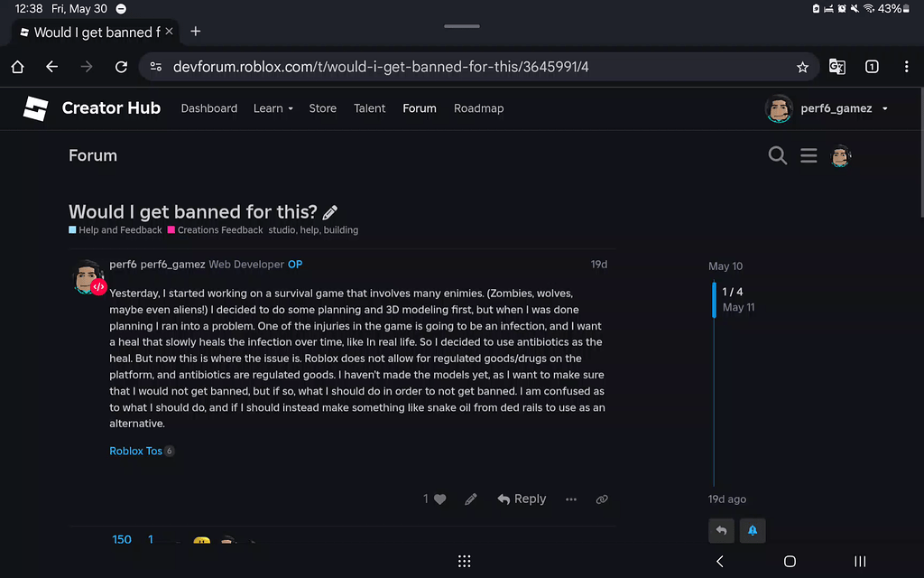Edit the topic title with pencil icon
Viewport: 924px width, 578px height.
(x=329, y=211)
